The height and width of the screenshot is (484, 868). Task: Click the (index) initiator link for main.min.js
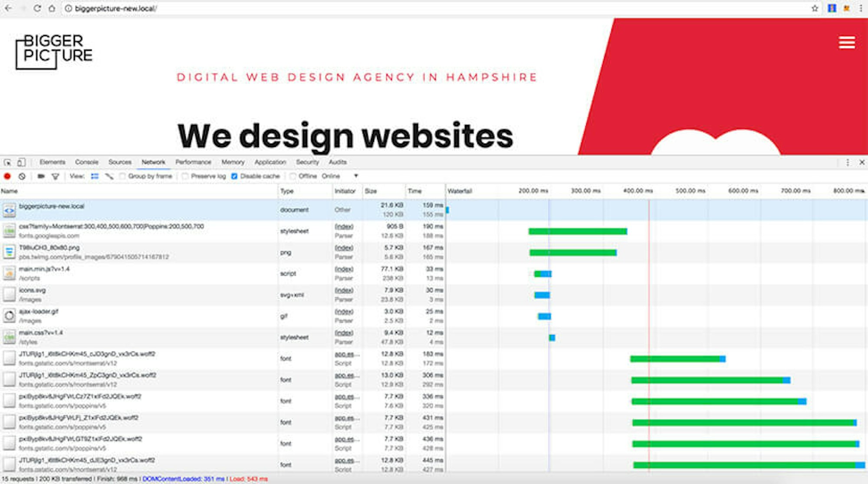(344, 269)
